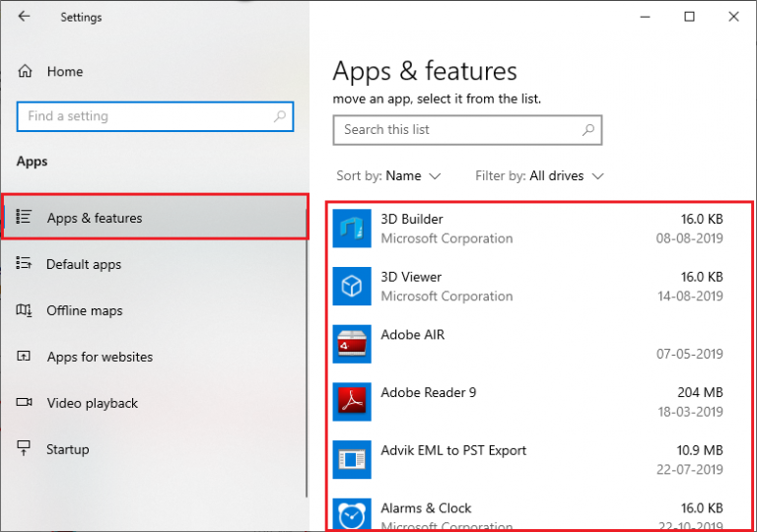This screenshot has width=757, height=532.
Task: Click the date 14-08-2019
Action: [690, 296]
